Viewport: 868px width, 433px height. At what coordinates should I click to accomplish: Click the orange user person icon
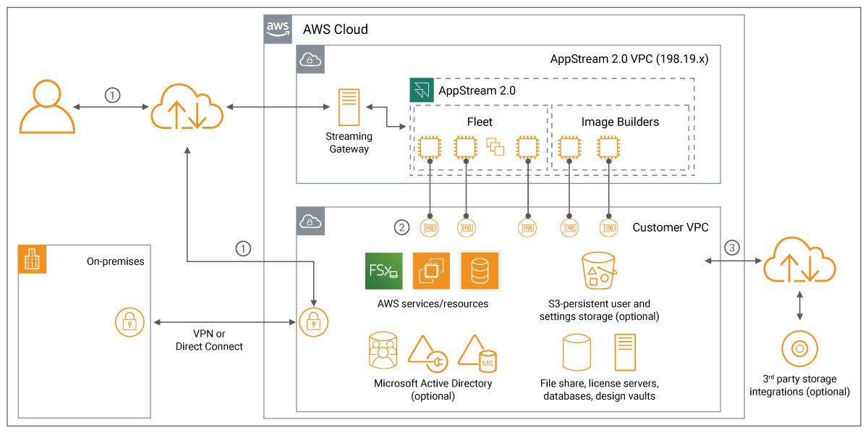tap(47, 108)
